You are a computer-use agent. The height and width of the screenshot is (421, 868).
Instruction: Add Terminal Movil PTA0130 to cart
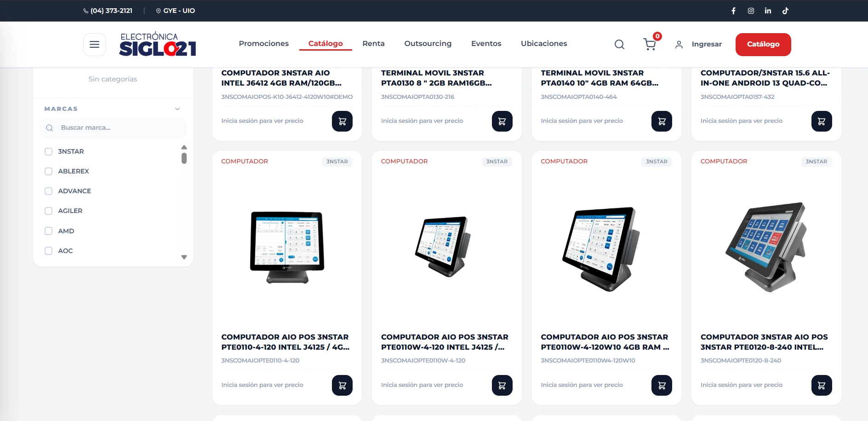tap(502, 121)
